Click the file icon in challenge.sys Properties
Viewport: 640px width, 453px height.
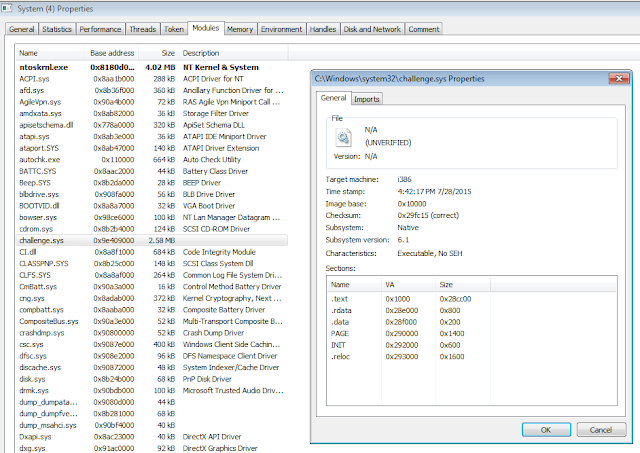point(343,138)
